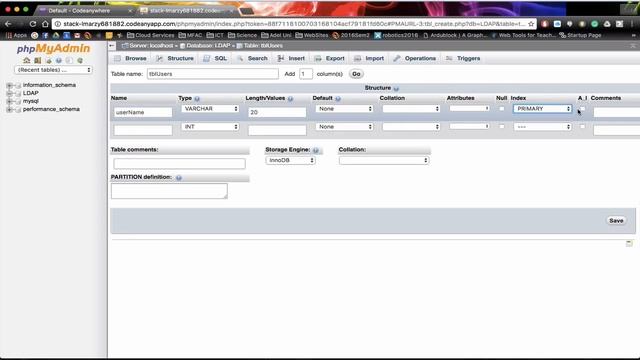Open the Gmail bookmark icon
Viewport: 640px width, 360px height.
77,36
